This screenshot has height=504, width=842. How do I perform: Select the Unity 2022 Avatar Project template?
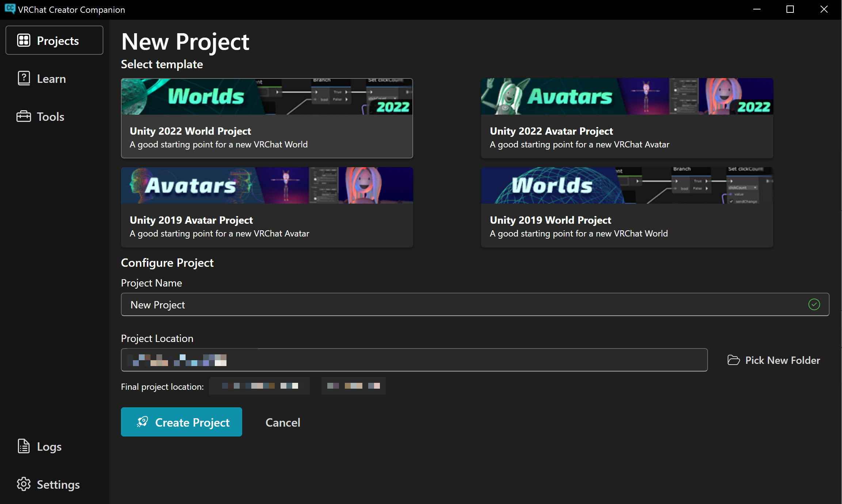pos(627,118)
